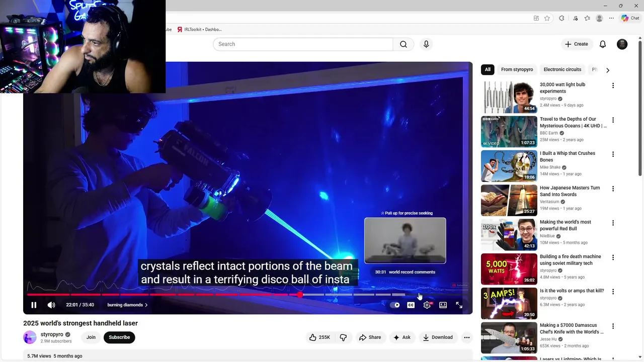The height and width of the screenshot is (362, 644).
Task: Open the Edge profile icon
Action: coord(599,18)
